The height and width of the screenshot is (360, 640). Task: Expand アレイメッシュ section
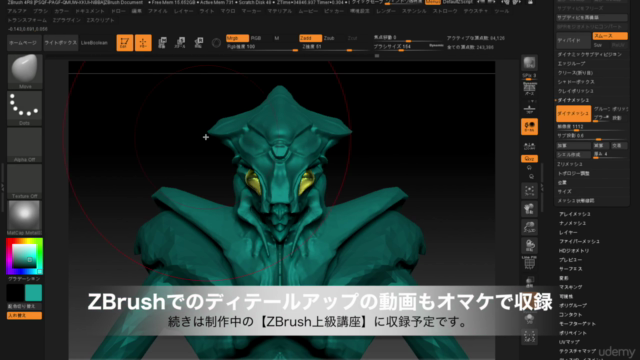(x=575, y=214)
